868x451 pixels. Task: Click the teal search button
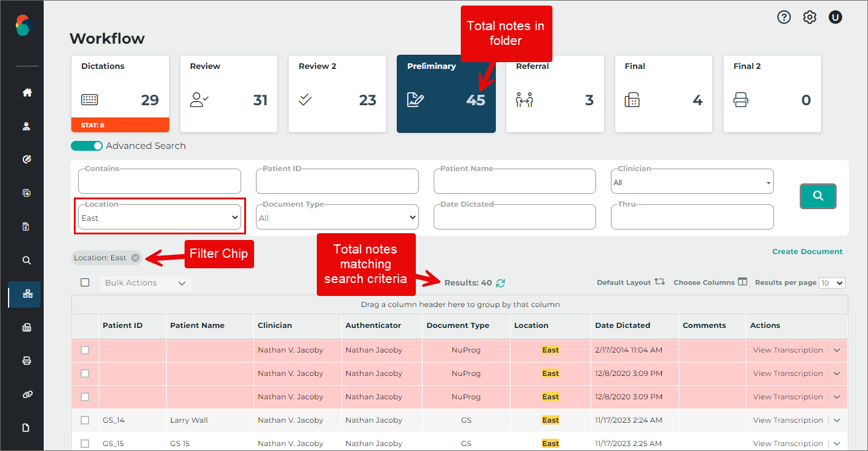(x=818, y=196)
